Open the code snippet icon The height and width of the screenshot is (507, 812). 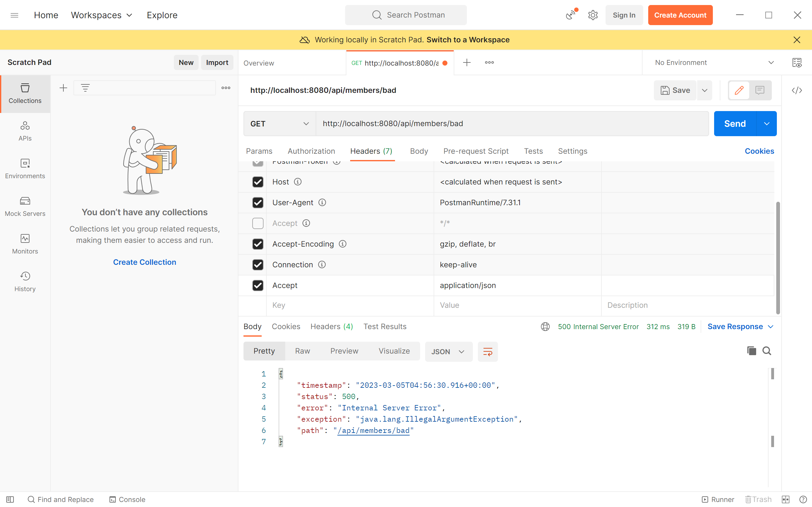[x=797, y=90]
